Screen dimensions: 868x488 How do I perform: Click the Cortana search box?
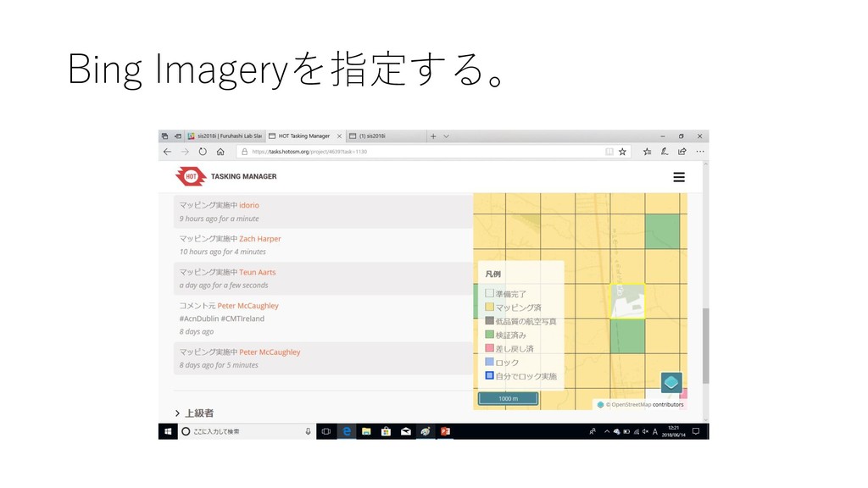(247, 431)
